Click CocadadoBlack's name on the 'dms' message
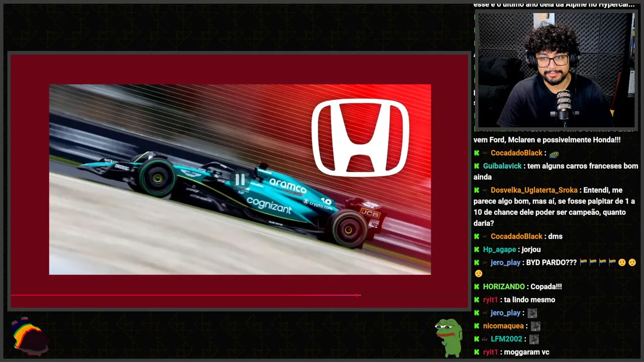The image size is (644, 362). (x=517, y=236)
